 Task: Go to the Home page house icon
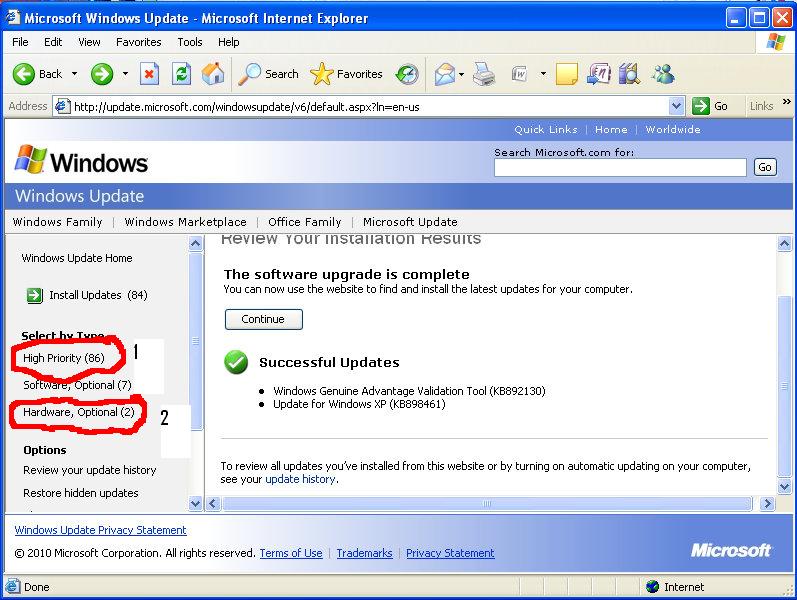click(x=213, y=74)
